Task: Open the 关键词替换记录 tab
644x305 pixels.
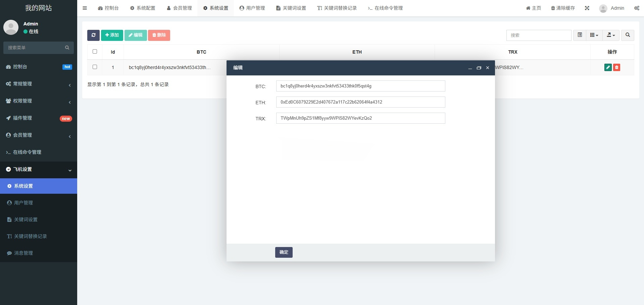Action: click(x=337, y=8)
